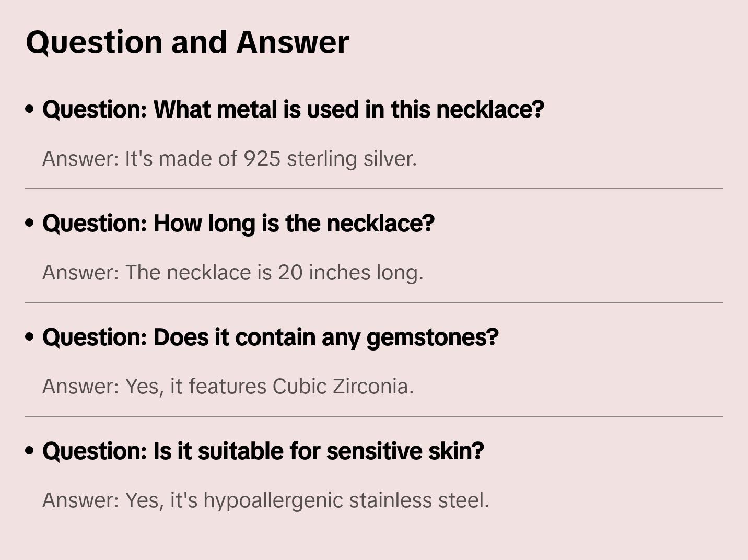Click the answer line giving the necklace length
Viewport: 748px width, 560px height.
[x=232, y=273]
